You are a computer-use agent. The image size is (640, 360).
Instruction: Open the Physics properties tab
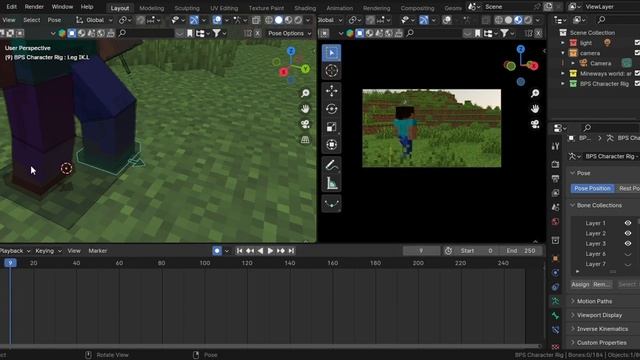point(556,273)
